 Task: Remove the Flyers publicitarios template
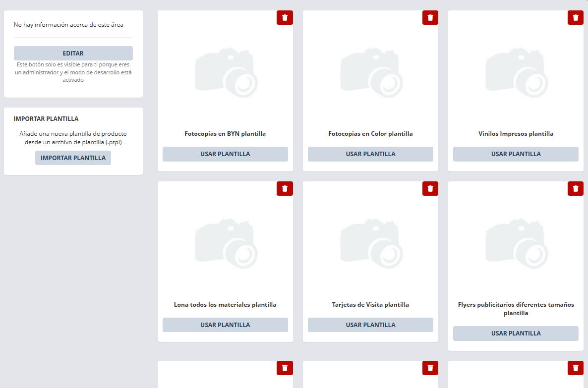click(575, 188)
